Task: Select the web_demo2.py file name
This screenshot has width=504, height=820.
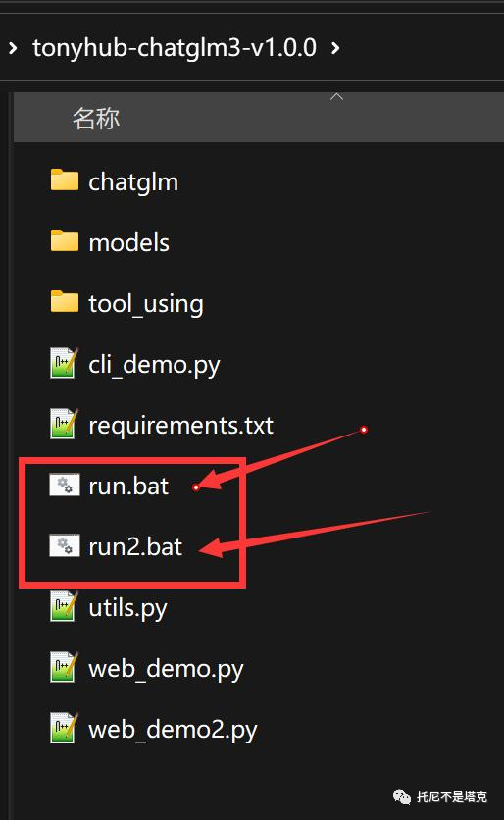Action: (173, 730)
